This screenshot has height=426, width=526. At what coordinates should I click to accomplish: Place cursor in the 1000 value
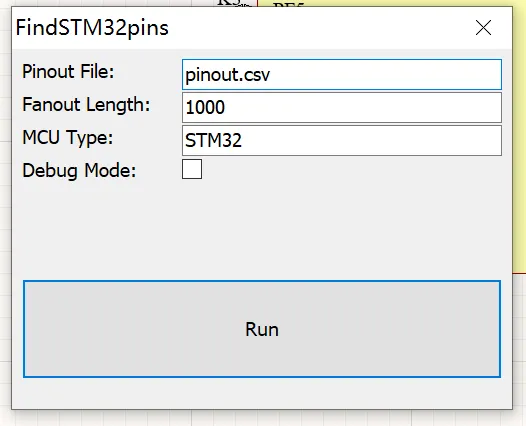click(x=205, y=108)
